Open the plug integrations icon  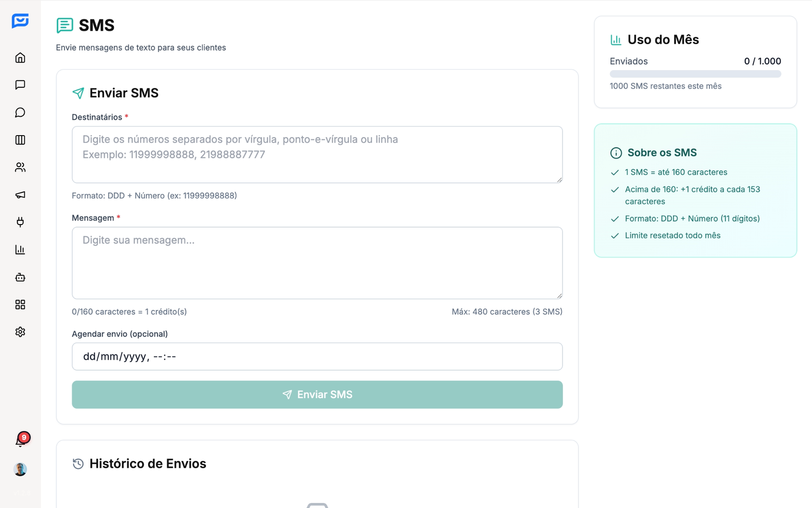point(20,222)
